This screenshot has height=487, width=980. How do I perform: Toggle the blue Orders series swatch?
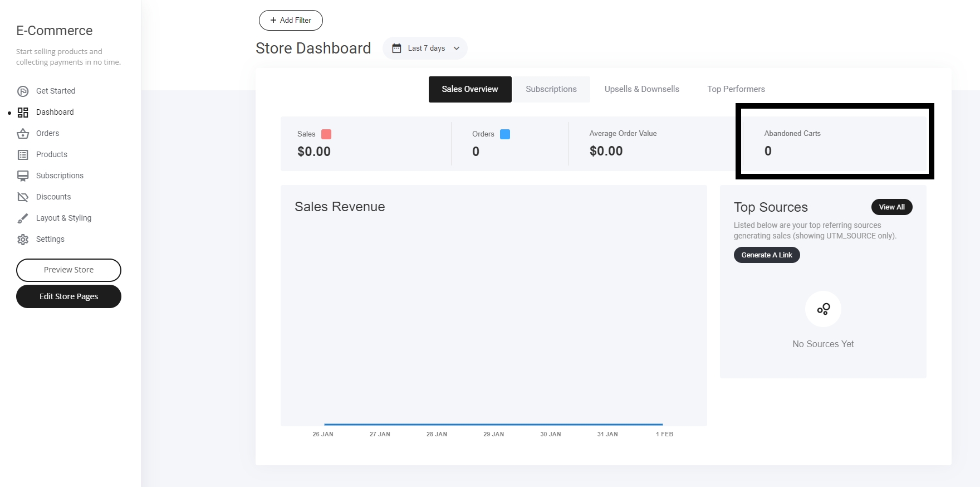tap(505, 134)
